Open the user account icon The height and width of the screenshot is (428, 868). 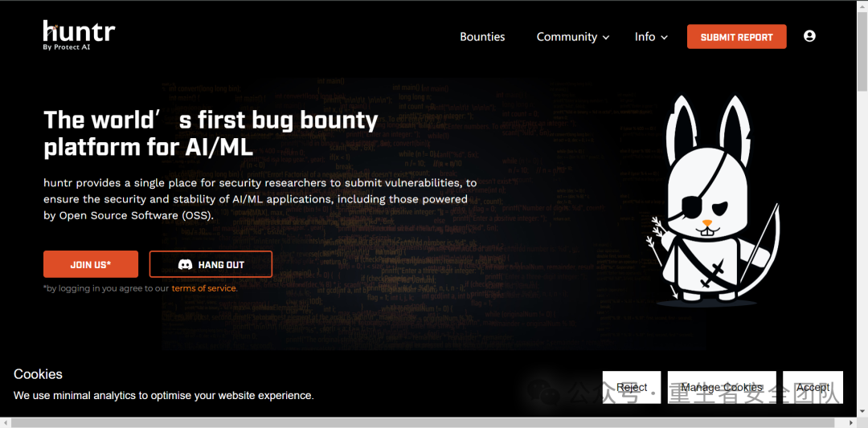(x=809, y=36)
